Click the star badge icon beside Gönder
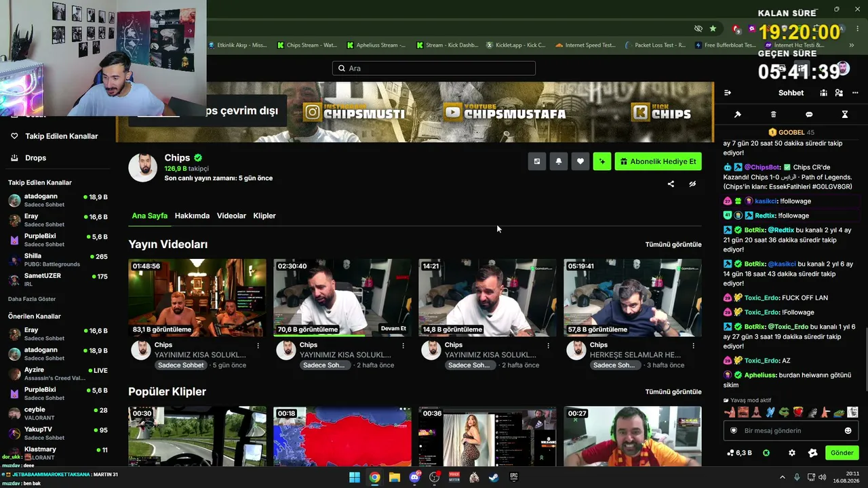This screenshot has width=868, height=488. (813, 453)
